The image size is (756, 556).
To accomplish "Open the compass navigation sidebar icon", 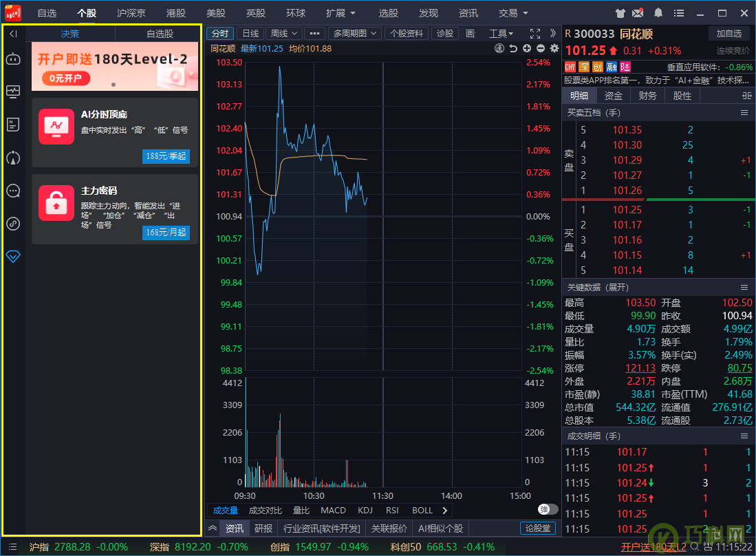I will click(x=13, y=158).
